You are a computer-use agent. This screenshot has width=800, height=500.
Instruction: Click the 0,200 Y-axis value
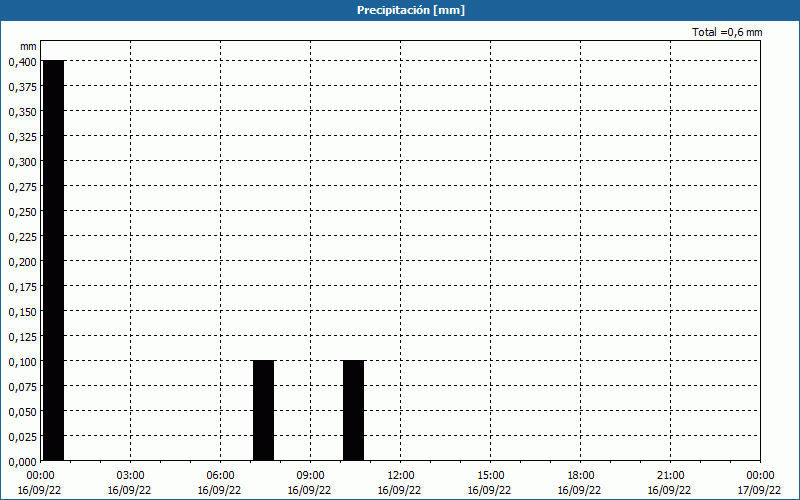pyautogui.click(x=22, y=262)
